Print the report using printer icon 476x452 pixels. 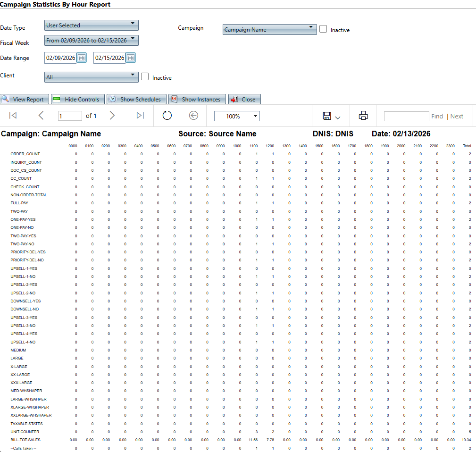click(x=363, y=116)
